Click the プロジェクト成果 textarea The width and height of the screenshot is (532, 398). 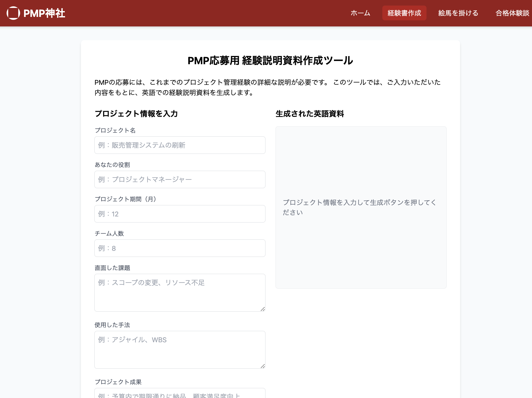click(180, 394)
